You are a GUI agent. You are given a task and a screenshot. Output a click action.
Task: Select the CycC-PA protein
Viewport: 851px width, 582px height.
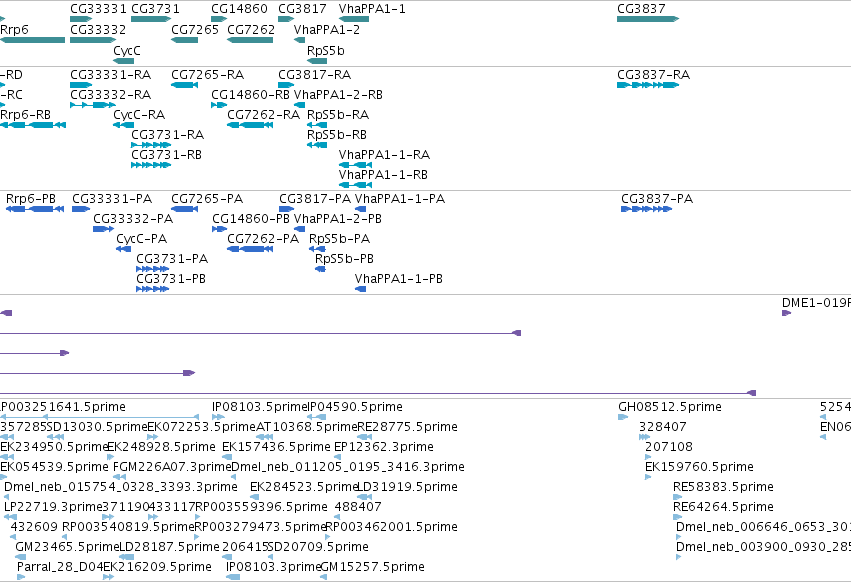click(124, 249)
